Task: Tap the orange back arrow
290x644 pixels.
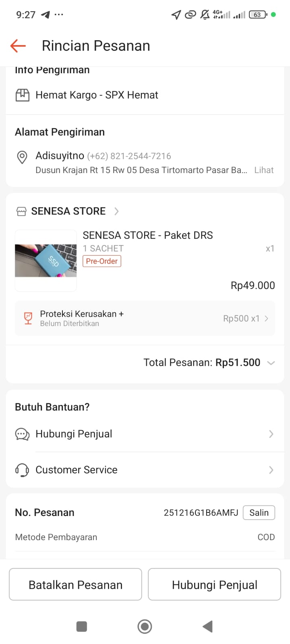Action: 18,46
